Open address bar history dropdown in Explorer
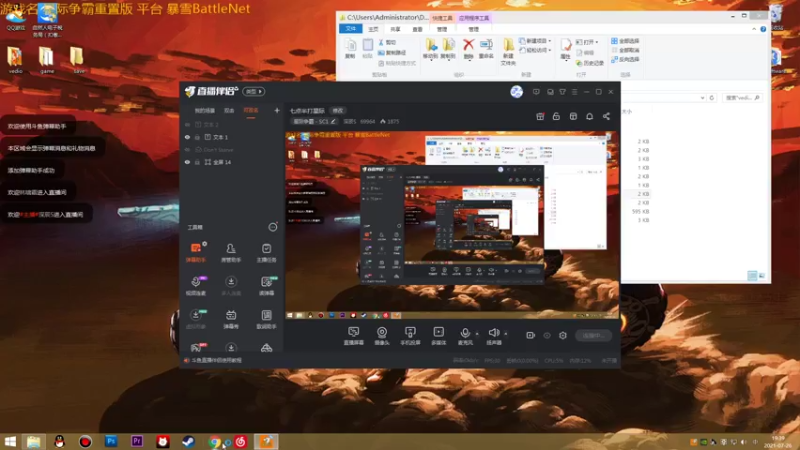Image resolution: width=800 pixels, height=450 pixels. click(703, 97)
